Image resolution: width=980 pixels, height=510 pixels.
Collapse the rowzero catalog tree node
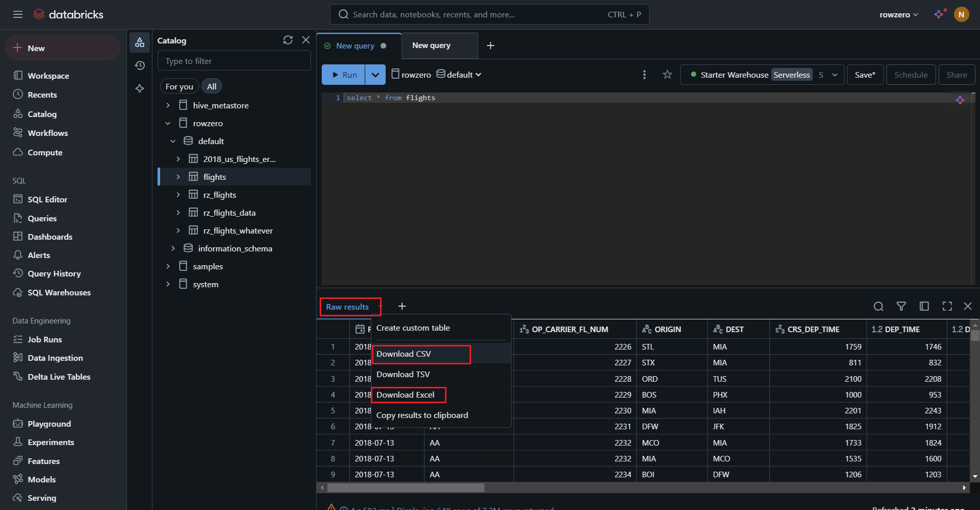[168, 123]
